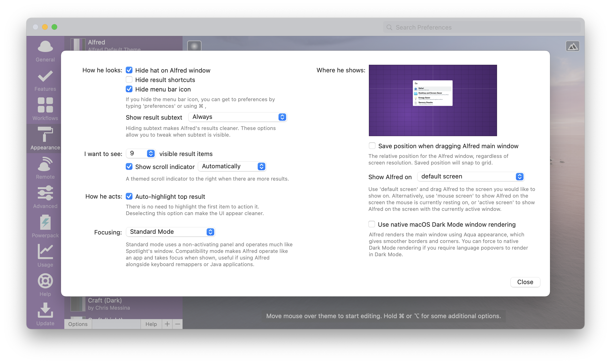Open the Focusing Standard Mode dropdown
This screenshot has height=364, width=611.
[170, 232]
